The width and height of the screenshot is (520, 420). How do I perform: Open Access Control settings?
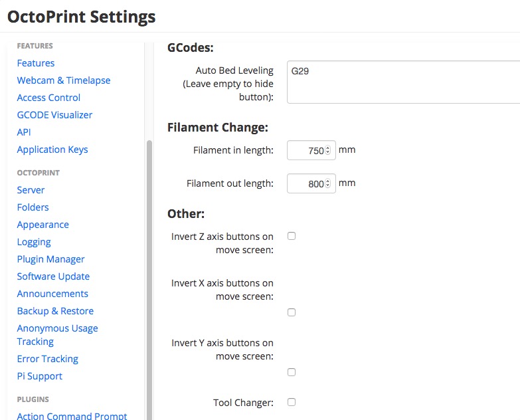click(x=48, y=98)
